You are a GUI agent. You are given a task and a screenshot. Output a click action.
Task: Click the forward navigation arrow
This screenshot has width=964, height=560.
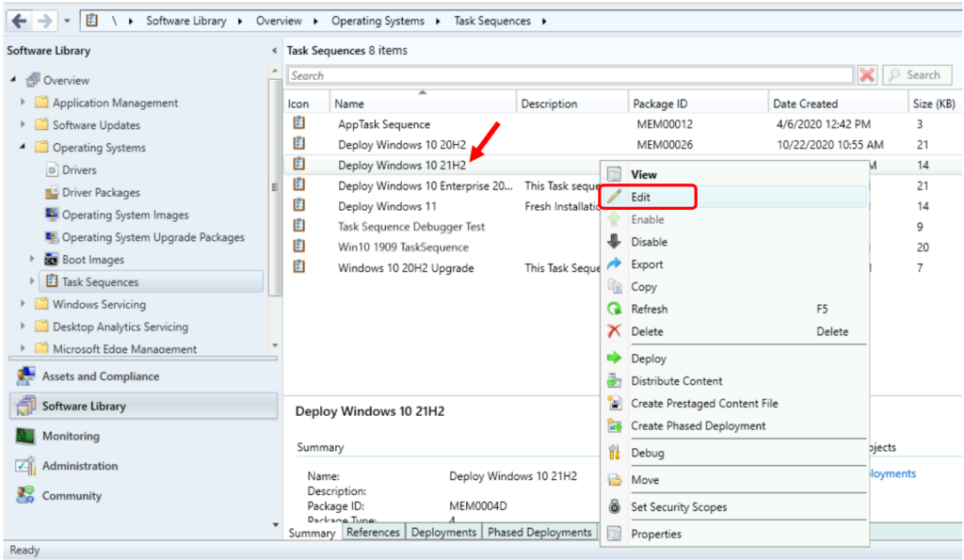44,21
